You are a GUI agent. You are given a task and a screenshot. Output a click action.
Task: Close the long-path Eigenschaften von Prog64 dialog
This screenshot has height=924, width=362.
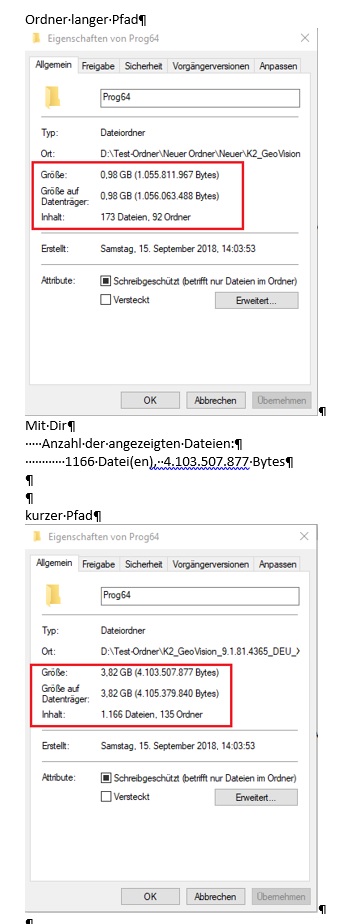coord(305,38)
